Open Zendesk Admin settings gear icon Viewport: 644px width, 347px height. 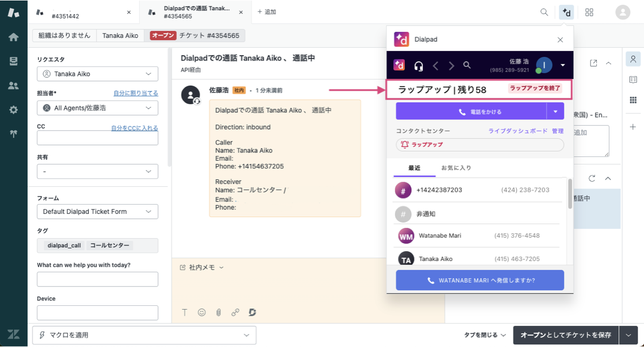[x=14, y=109]
